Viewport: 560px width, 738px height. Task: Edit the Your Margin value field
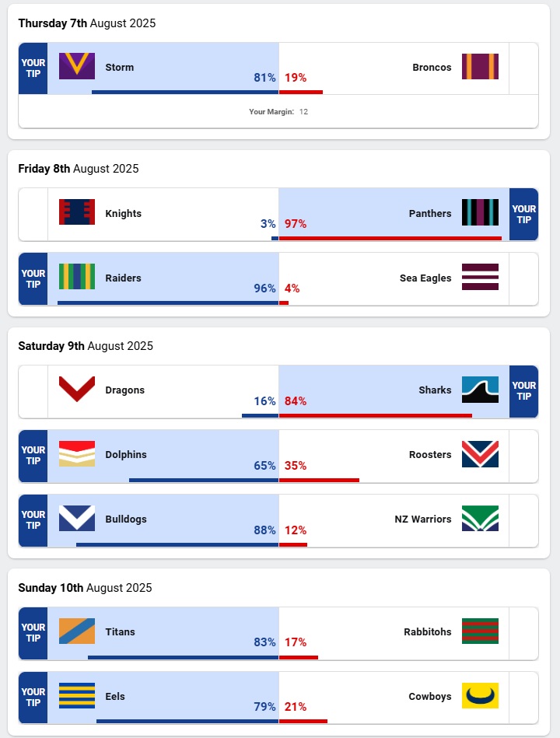(x=304, y=112)
